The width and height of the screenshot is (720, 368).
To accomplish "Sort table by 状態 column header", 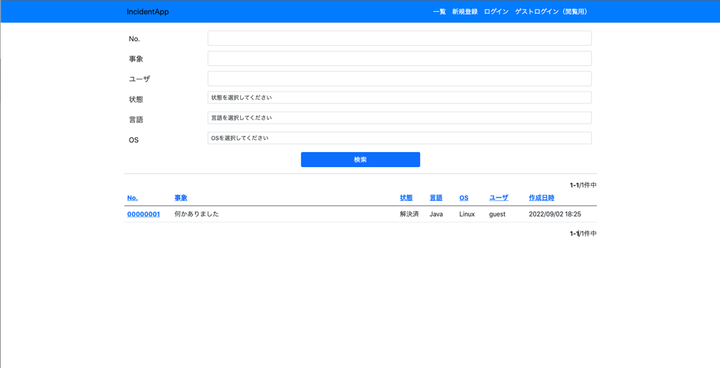I will tap(406, 198).
